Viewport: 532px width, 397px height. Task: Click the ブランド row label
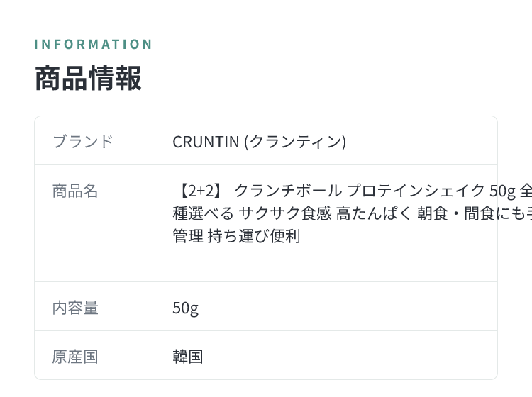pyautogui.click(x=82, y=142)
